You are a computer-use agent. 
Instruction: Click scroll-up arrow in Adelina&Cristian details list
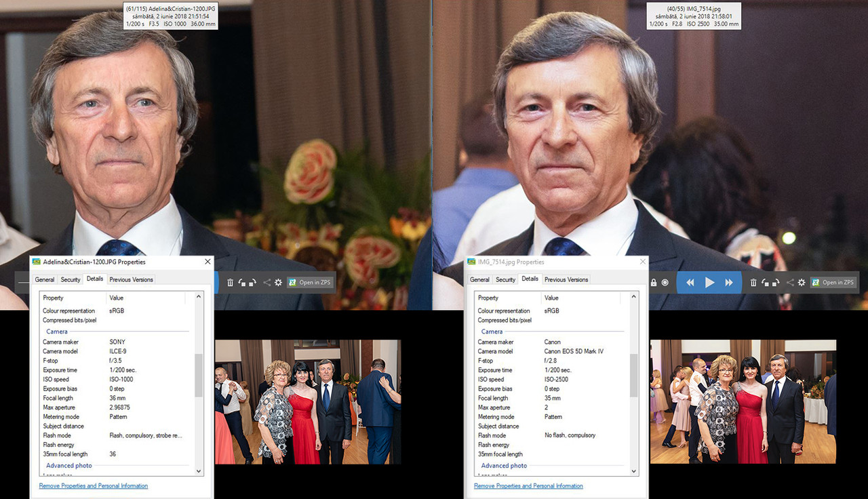[199, 297]
